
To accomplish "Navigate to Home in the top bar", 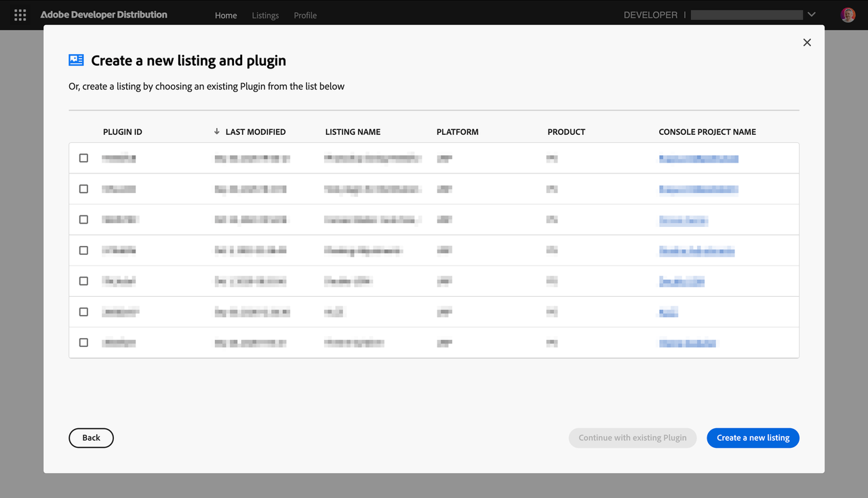I will tap(226, 15).
